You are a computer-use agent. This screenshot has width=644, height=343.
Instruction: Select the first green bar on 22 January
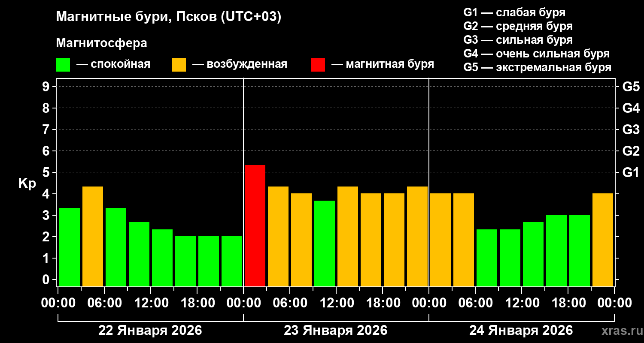tap(70, 247)
